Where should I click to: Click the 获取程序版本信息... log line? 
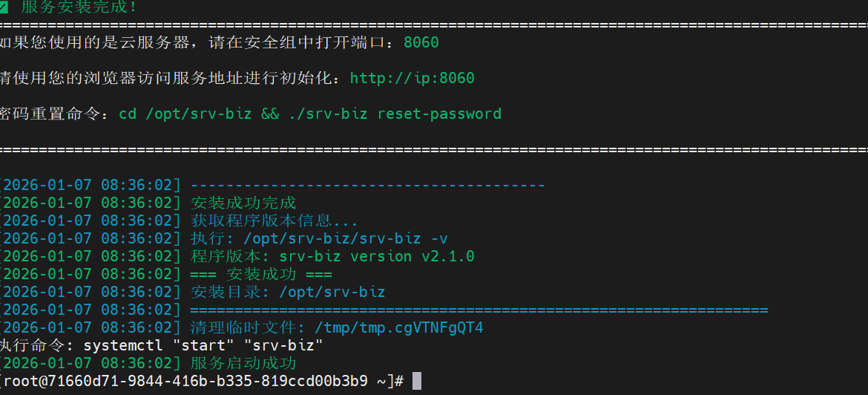(x=274, y=221)
